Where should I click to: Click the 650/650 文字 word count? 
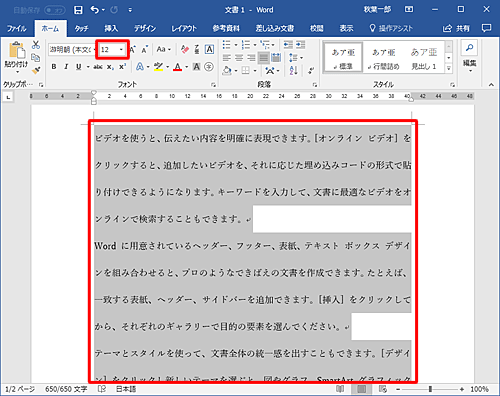click(x=66, y=389)
